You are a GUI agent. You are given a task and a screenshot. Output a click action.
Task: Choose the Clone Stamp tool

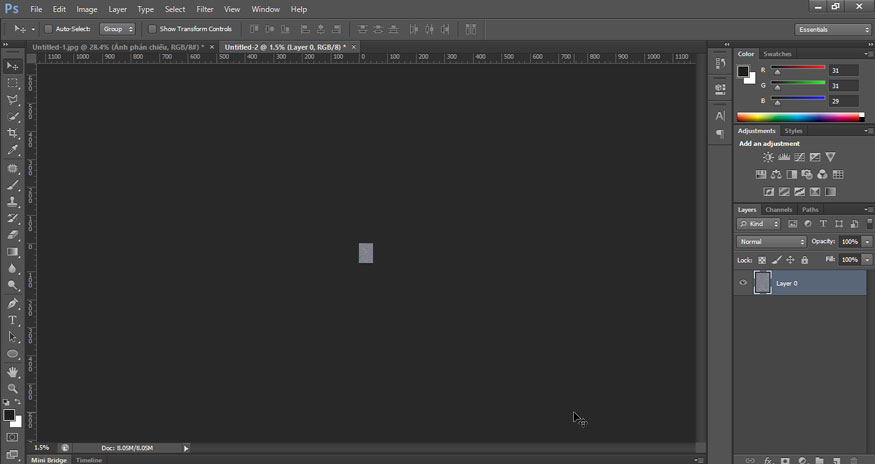(12, 202)
